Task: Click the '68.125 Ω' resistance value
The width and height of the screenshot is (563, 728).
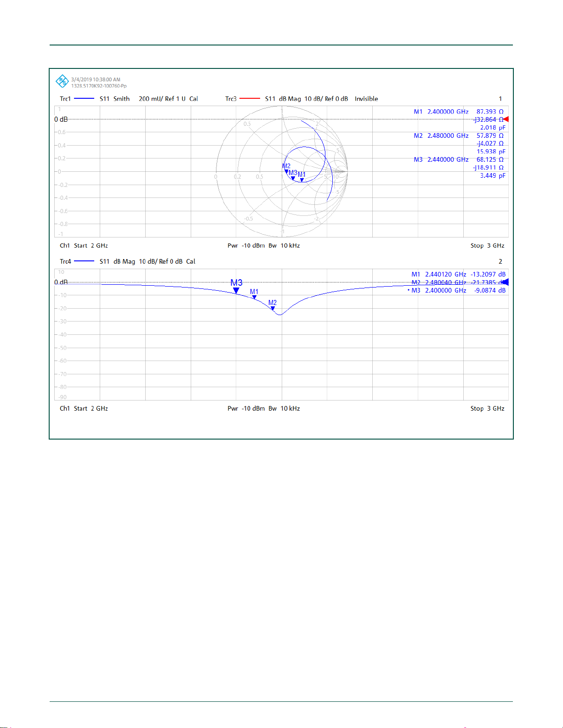Action: click(490, 159)
